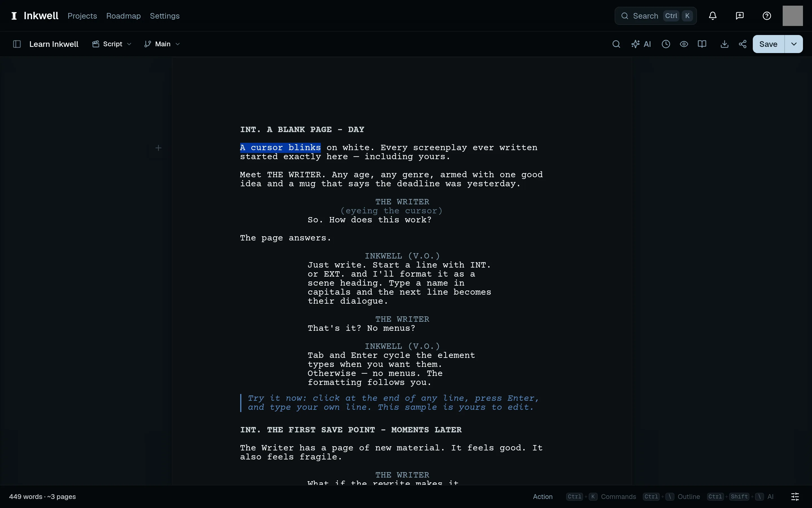Open the feedback message icon

click(740, 16)
